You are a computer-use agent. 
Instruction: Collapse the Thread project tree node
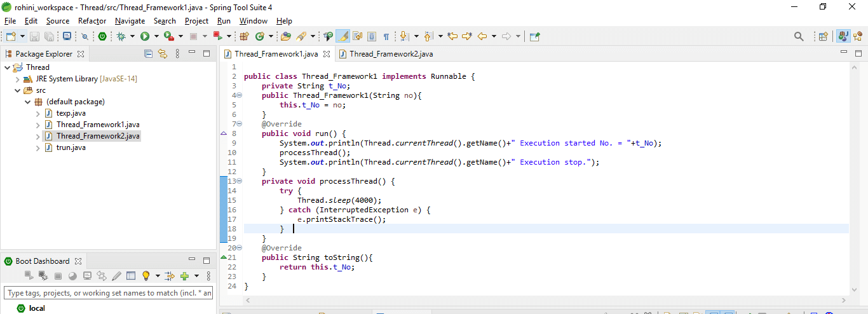click(8, 67)
